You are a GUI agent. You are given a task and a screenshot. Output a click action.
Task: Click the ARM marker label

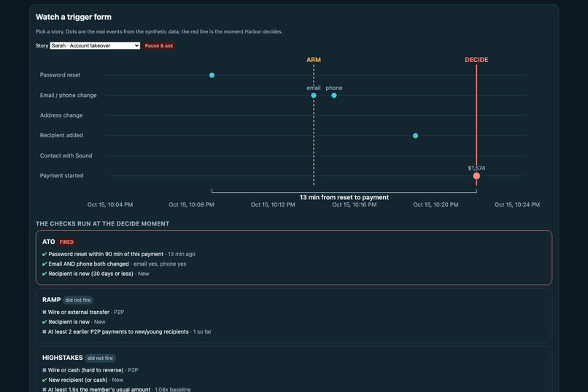[x=314, y=60]
